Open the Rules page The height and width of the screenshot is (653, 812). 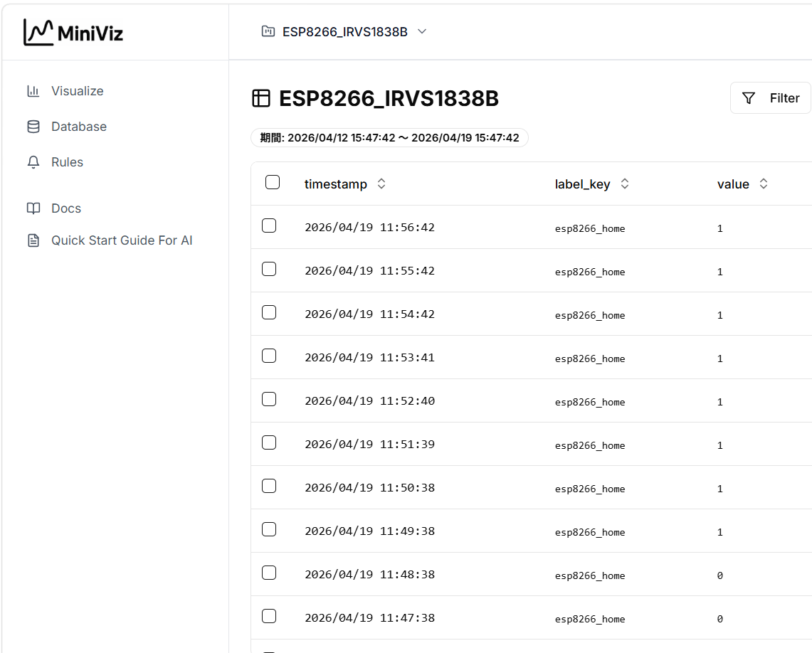[67, 161]
